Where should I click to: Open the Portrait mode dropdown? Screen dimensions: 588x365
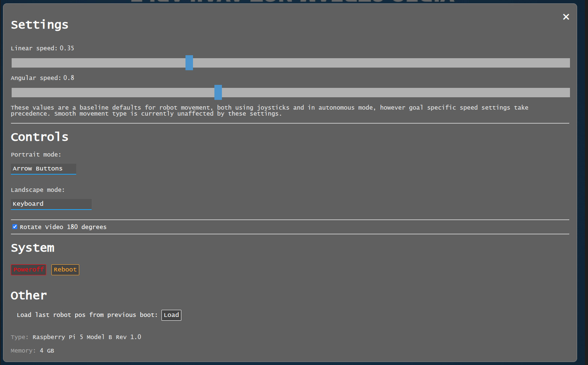(x=44, y=169)
